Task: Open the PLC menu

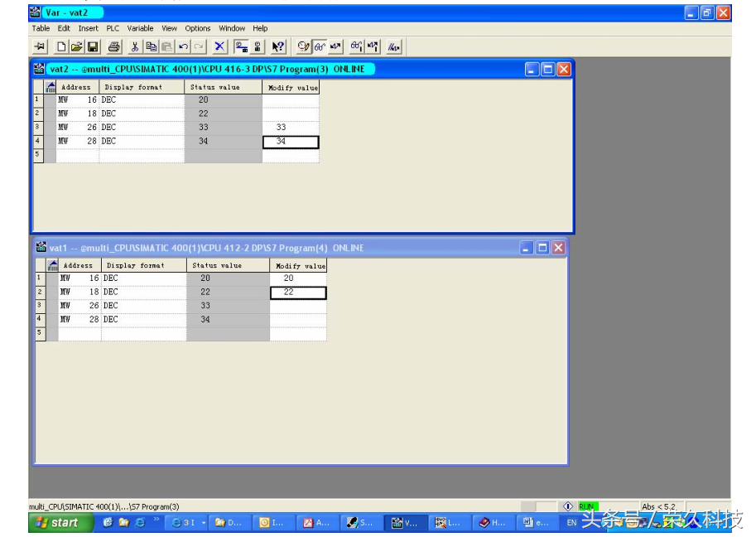Action: [x=113, y=28]
